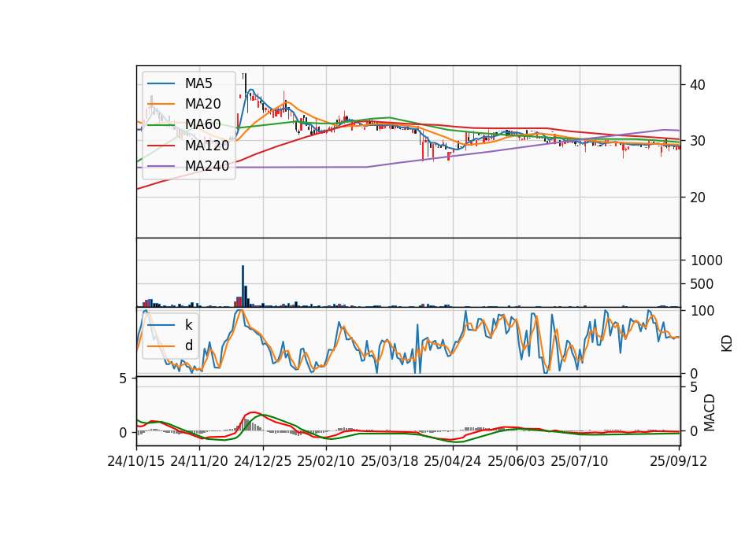Click the 25/06/03 date axis label
This screenshot has width=756, height=543.
tap(517, 461)
